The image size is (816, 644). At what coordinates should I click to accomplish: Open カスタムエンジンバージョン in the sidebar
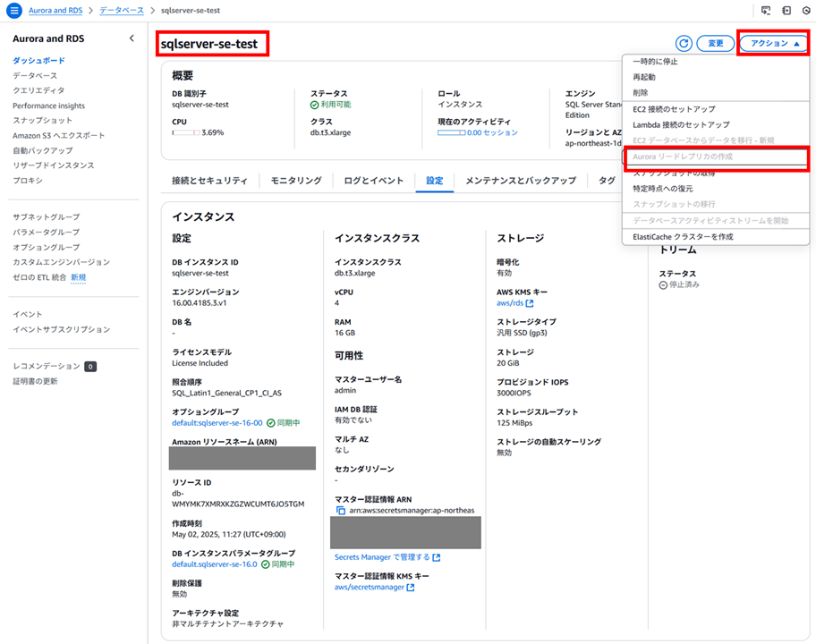click(x=62, y=262)
